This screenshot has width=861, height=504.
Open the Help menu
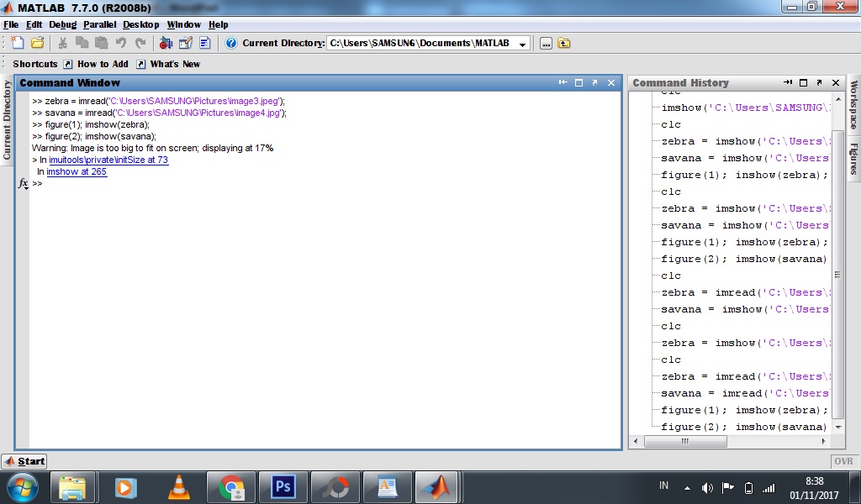tap(218, 24)
